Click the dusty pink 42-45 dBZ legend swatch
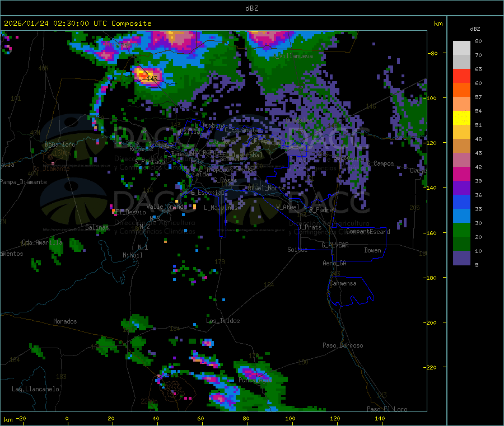The height and width of the screenshot is (426, 504). pos(461,160)
